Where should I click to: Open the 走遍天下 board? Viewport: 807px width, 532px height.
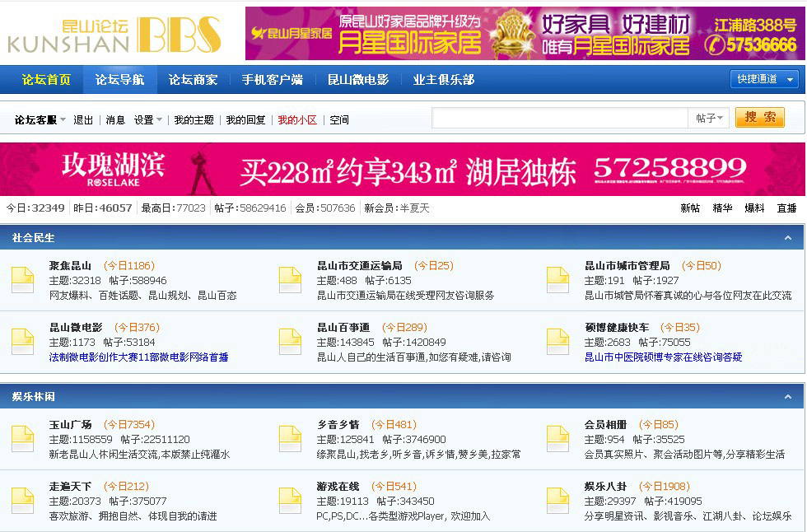(x=70, y=486)
